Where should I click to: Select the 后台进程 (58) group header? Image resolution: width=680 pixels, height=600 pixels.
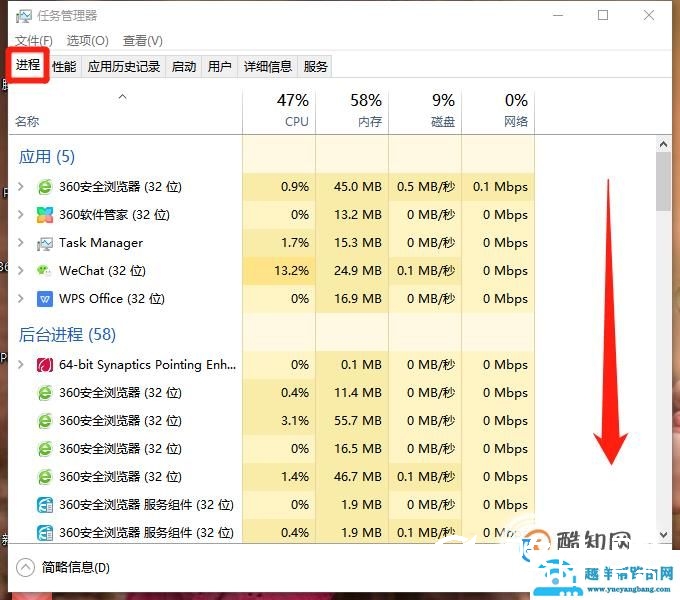67,335
